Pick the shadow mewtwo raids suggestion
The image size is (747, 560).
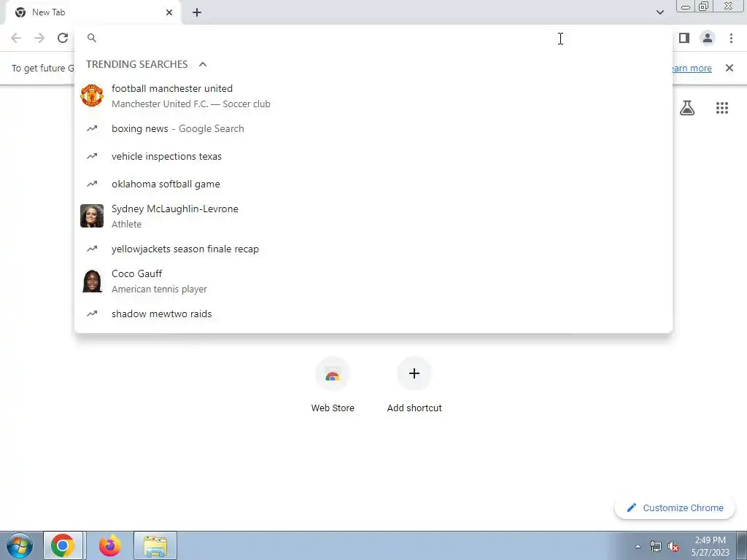pos(373,314)
